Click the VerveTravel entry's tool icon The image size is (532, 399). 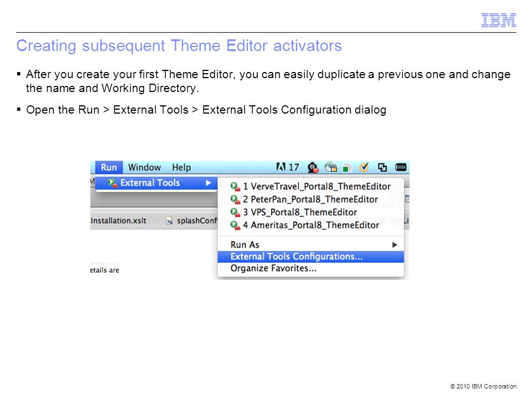[x=235, y=187]
